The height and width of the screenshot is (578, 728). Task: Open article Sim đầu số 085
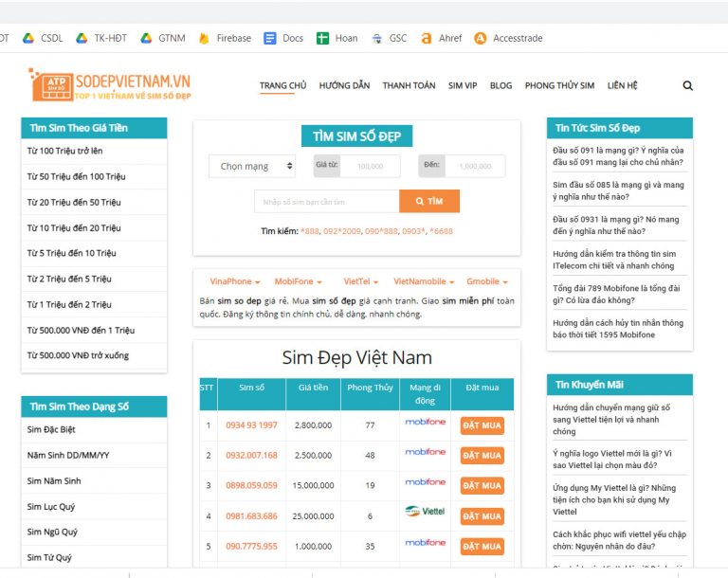[618, 190]
